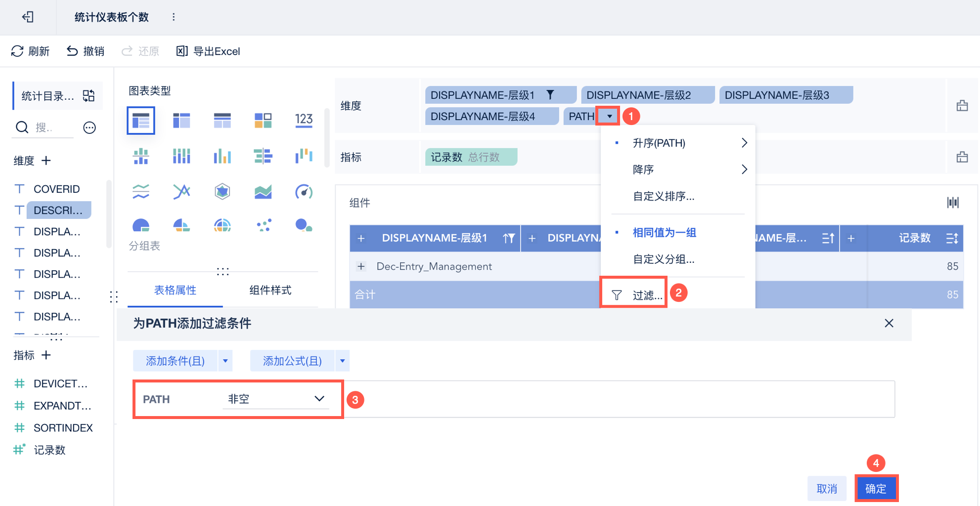Open the dropdown arrow beside 添加条件(且)
This screenshot has height=506, width=980.
[x=225, y=361]
